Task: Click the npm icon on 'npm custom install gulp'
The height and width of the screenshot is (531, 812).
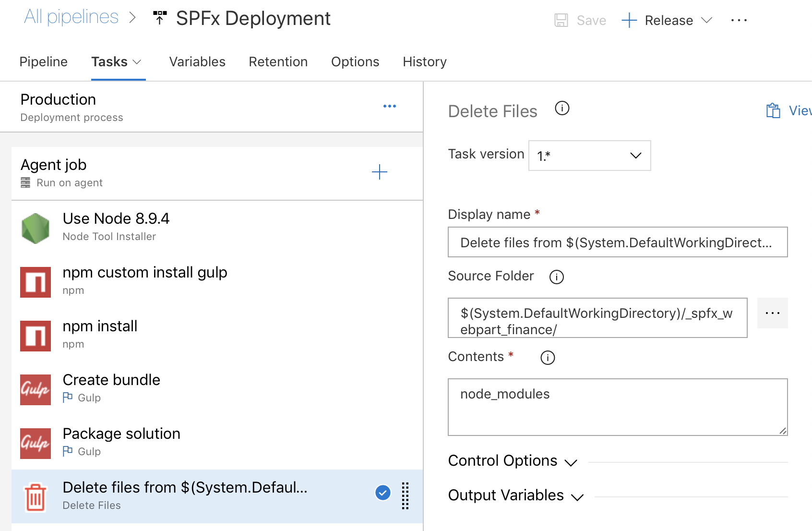Action: pyautogui.click(x=35, y=282)
